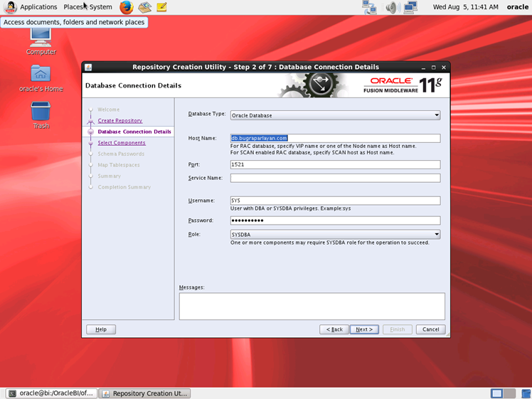Click the Host Name field

335,138
